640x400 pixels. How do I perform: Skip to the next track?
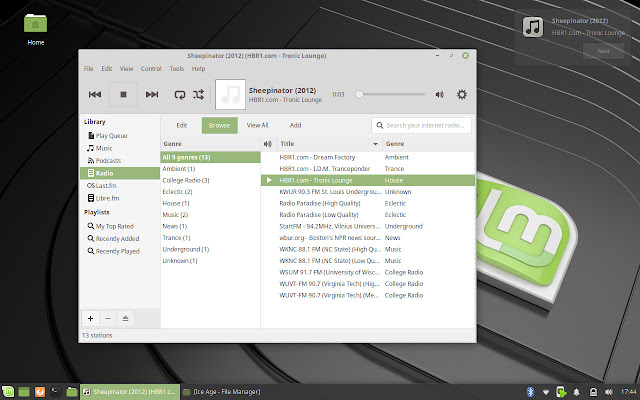pos(152,94)
